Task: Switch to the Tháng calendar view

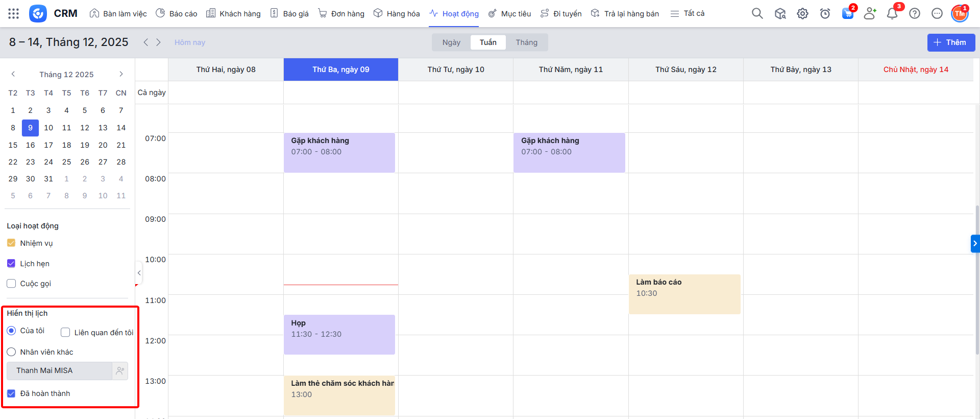Action: coord(526,42)
